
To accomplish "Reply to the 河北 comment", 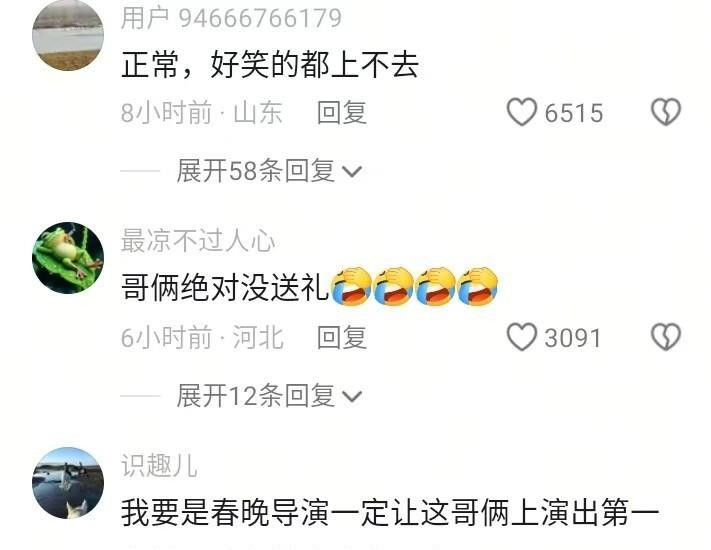I will 342,337.
